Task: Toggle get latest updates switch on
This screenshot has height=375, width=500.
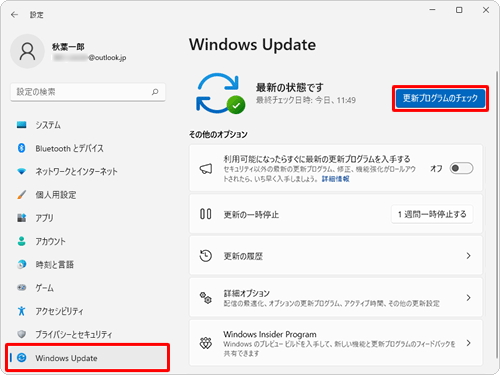Action: 461,168
